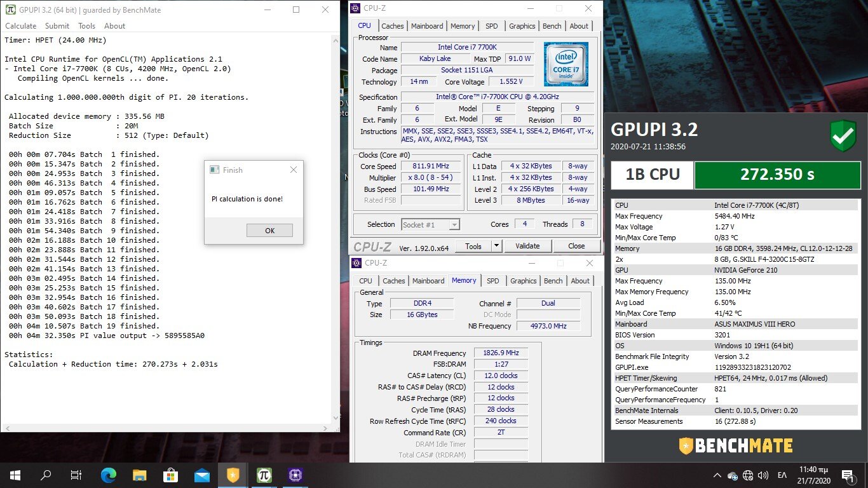Switch to Caches tab in top CPU-Z
This screenshot has width=868, height=488.
tap(392, 26)
